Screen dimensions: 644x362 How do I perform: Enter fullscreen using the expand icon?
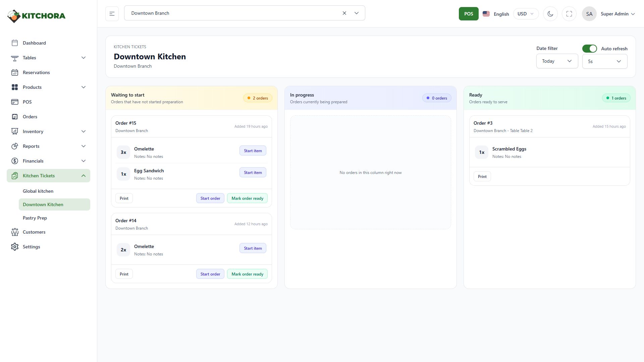[x=569, y=14]
